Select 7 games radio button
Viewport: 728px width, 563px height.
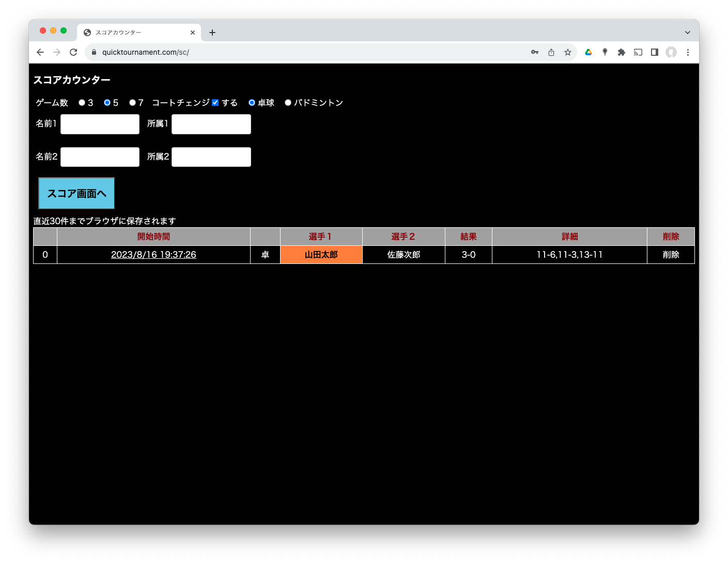(x=132, y=103)
